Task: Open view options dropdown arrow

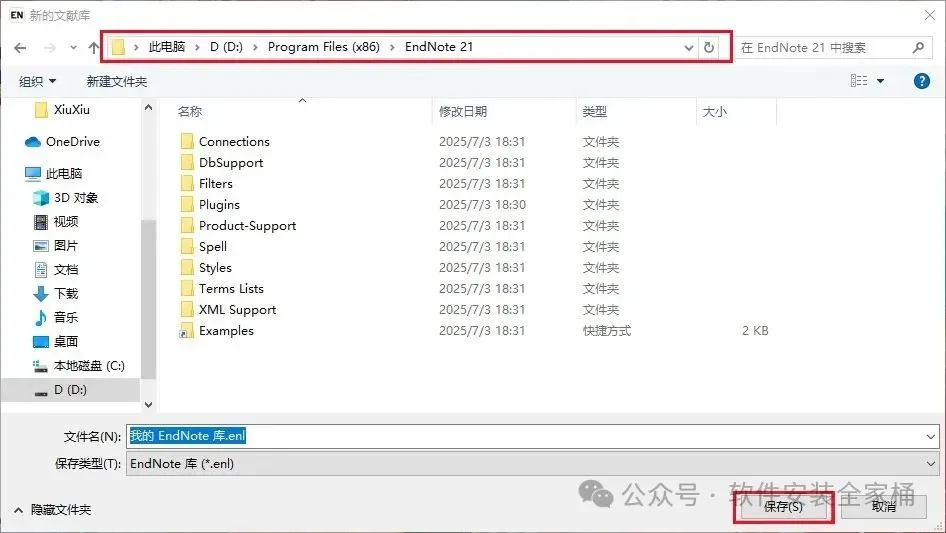Action: click(x=880, y=81)
